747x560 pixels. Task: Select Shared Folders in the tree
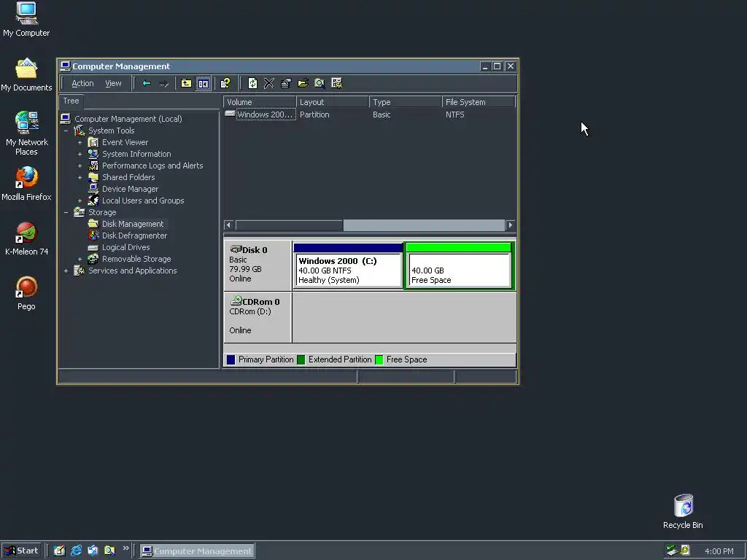[x=128, y=177]
